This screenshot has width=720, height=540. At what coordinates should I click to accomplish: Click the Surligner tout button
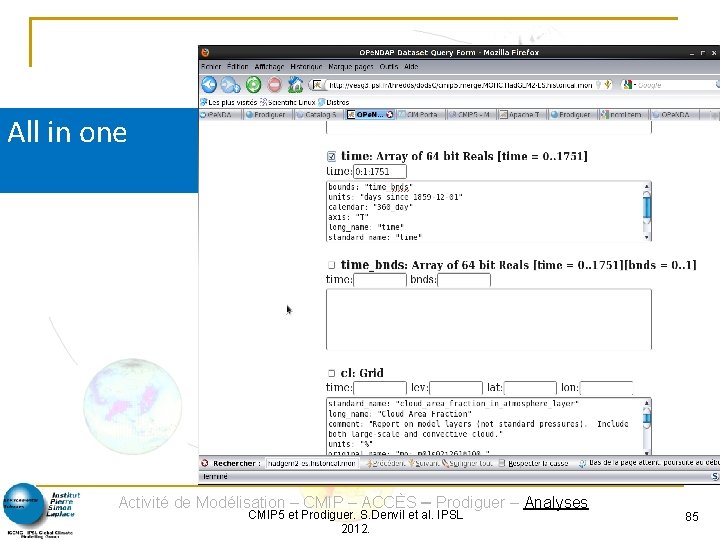tap(467, 463)
